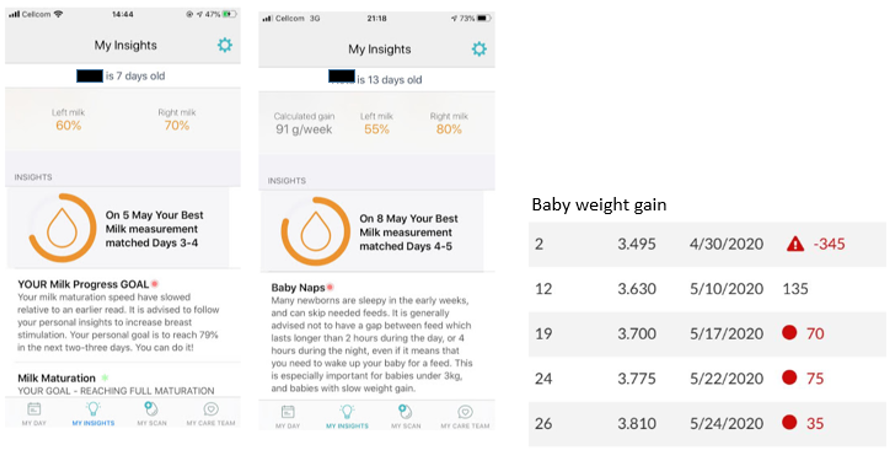Image resolution: width=893 pixels, height=465 pixels.
Task: Tap My Day calendar icon in right phone
Action: point(288,412)
